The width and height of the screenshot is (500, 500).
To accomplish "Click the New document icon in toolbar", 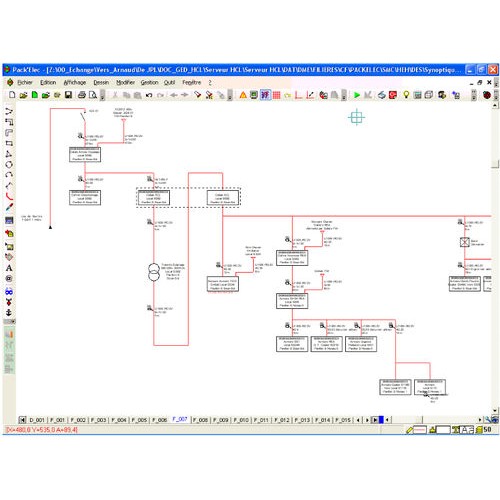I will (12, 95).
